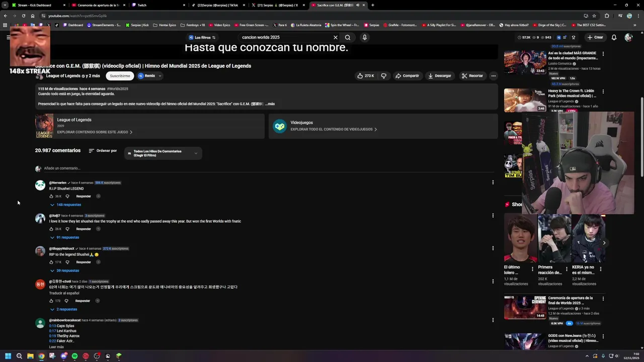
Task: Dislike Nervarien's R.I.P Shushei comment
Action: (x=67, y=196)
